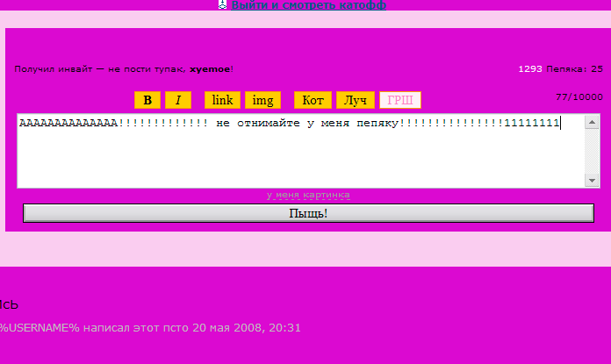
Task: Click the 77/10000 character counter
Action: pos(579,96)
